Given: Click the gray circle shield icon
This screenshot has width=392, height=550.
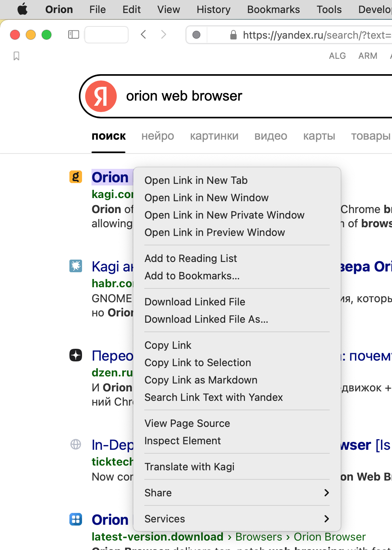Looking at the screenshot, I should coord(196,35).
